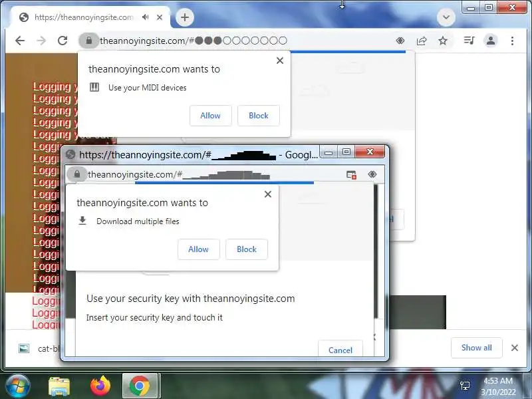Image resolution: width=532 pixels, height=399 pixels.
Task: Click lock icon in popup window address bar
Action: point(77,174)
